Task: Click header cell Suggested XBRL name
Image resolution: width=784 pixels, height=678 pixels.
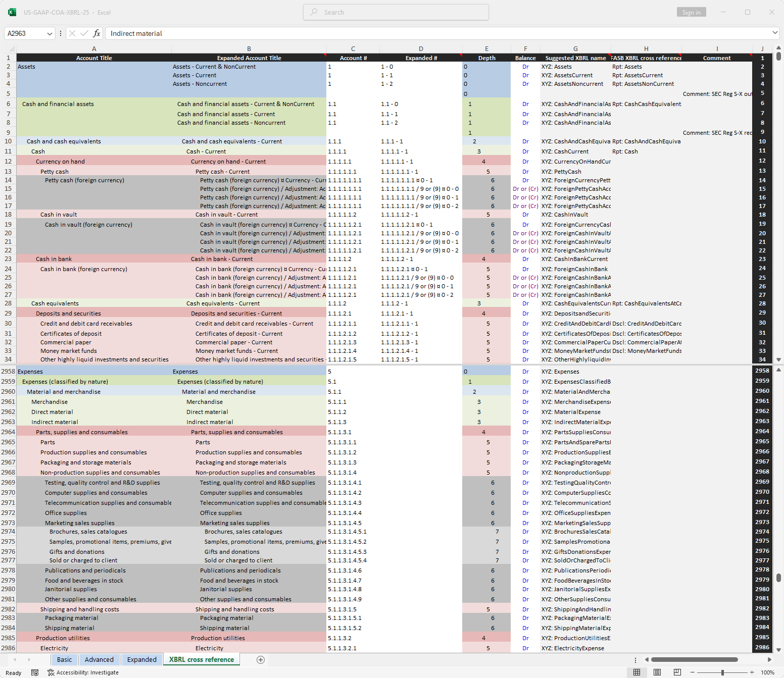Action: (x=575, y=58)
